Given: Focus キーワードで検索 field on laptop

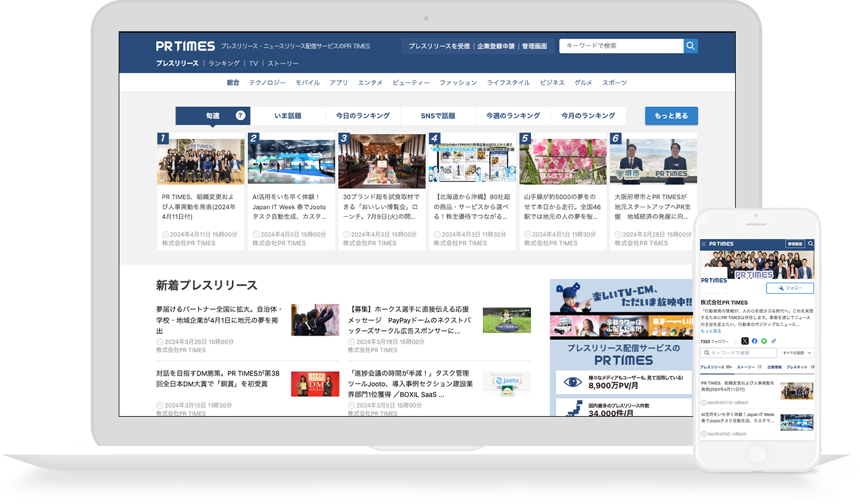Looking at the screenshot, I should pos(621,46).
